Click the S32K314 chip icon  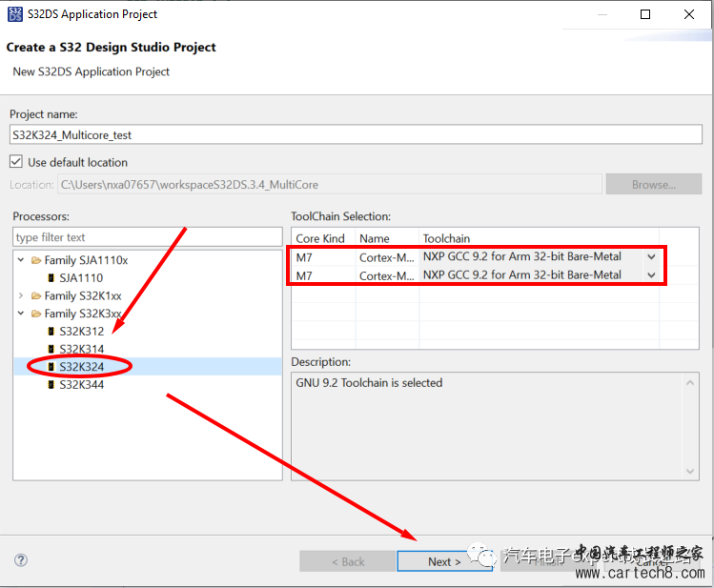(x=51, y=349)
